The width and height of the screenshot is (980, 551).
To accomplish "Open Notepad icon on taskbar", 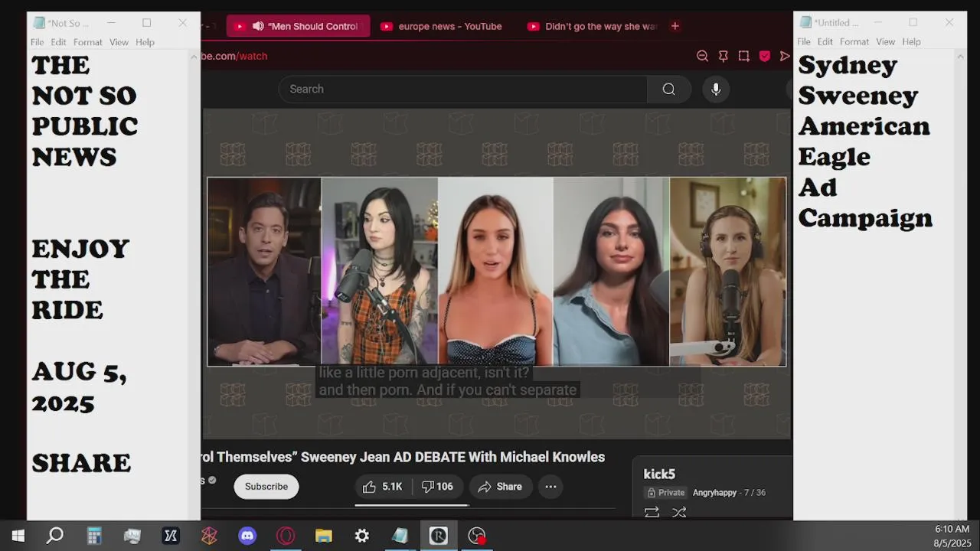I will pyautogui.click(x=400, y=536).
